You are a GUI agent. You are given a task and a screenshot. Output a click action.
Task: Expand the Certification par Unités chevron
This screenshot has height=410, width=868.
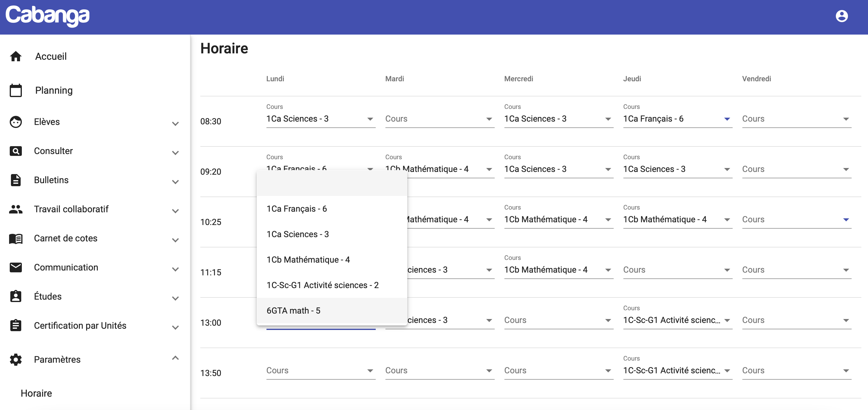pos(175,327)
